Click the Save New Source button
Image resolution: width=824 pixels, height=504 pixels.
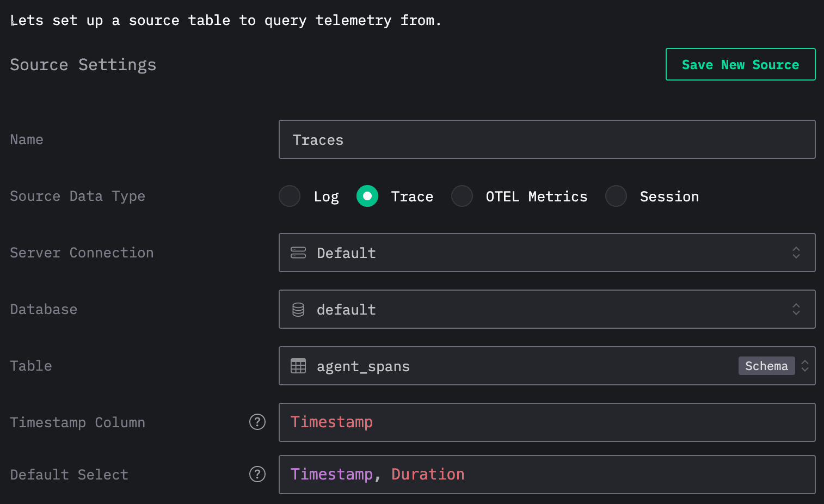click(x=740, y=64)
